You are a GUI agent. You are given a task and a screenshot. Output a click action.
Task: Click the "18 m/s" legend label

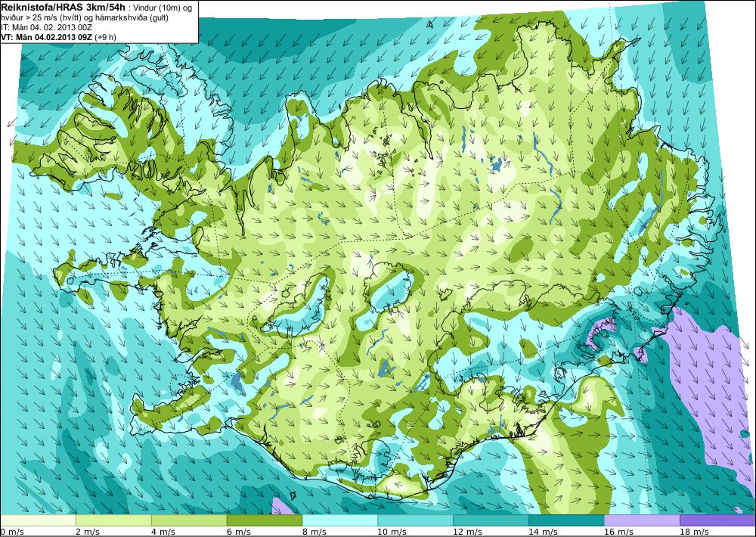click(694, 532)
